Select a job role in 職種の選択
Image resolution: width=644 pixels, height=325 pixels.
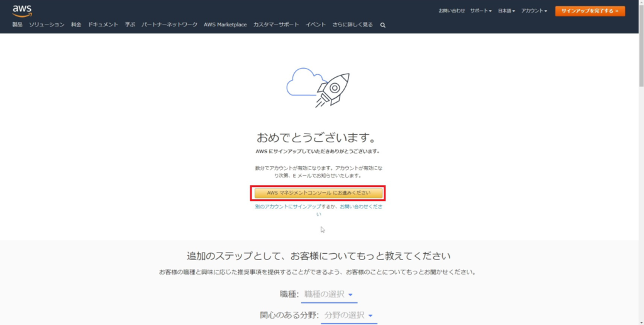[x=328, y=294]
